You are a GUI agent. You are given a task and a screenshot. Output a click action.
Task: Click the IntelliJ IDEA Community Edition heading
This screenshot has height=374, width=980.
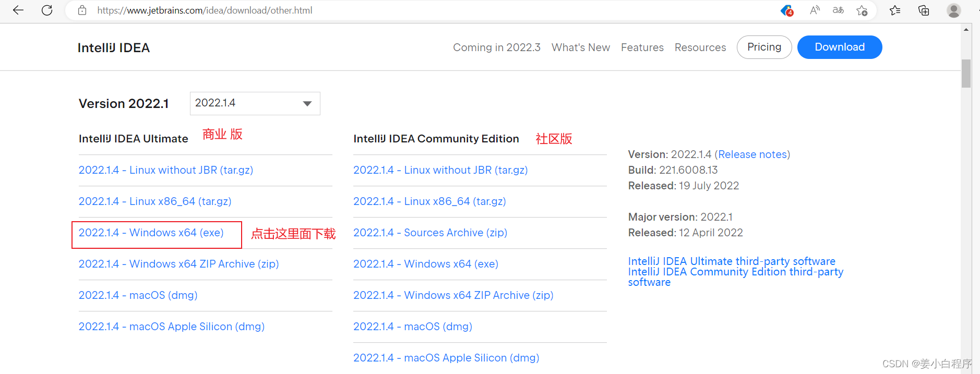pyautogui.click(x=436, y=139)
